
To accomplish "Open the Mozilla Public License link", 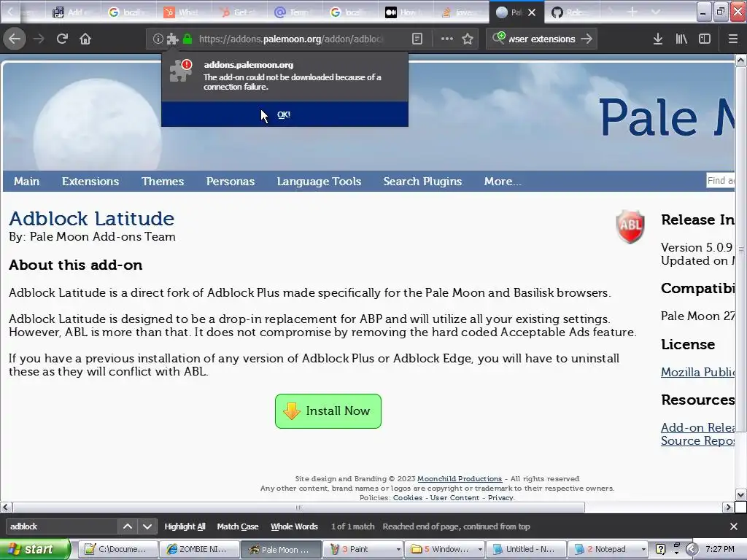I will click(x=697, y=372).
